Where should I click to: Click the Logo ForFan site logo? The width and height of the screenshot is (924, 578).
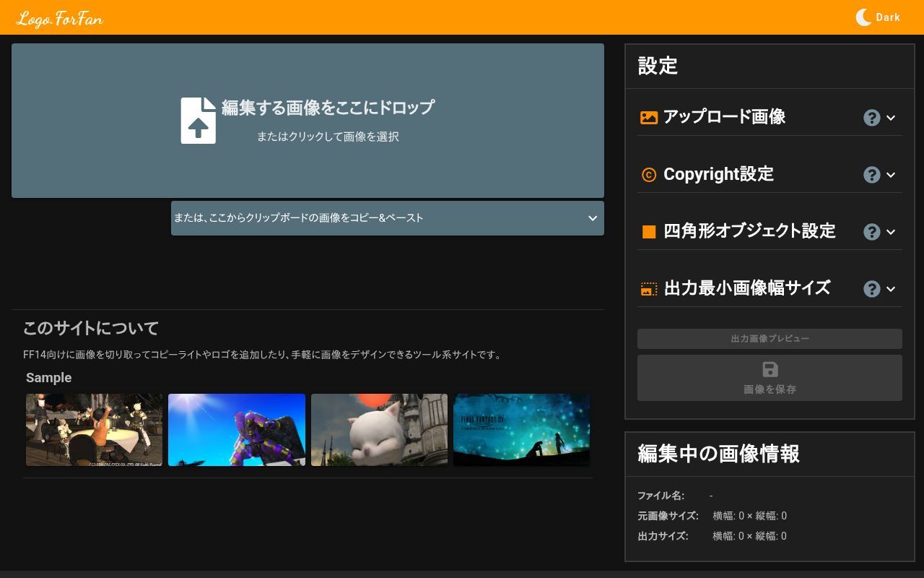(60, 18)
